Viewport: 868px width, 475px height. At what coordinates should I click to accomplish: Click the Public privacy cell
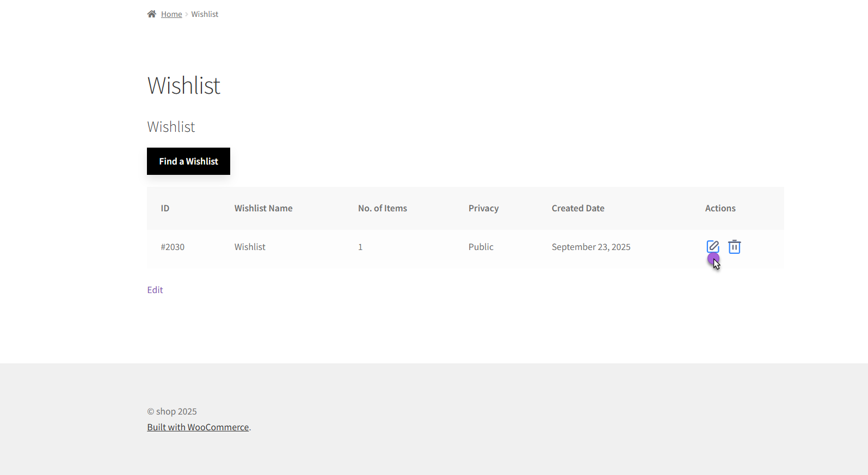tap(481, 247)
